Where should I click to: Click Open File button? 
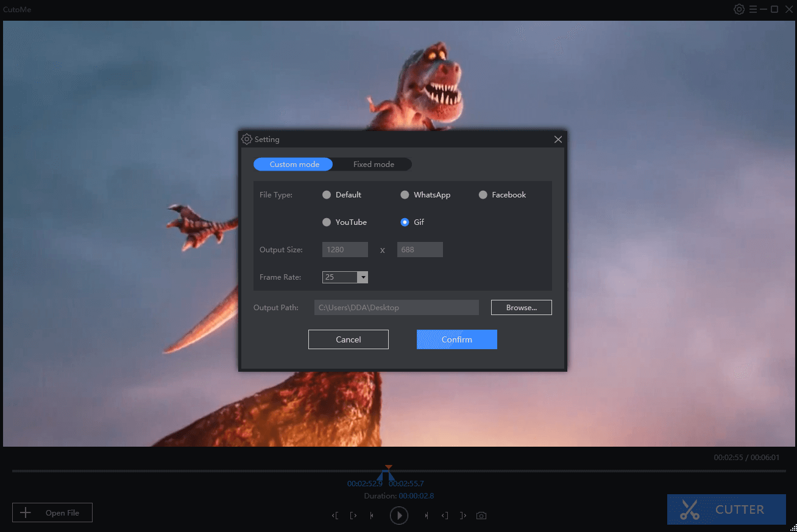52,512
